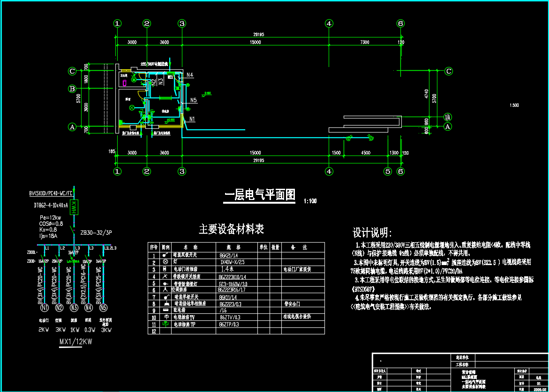Select the date 2006.02 in title block
549x392 pixels.
[x=540, y=389]
